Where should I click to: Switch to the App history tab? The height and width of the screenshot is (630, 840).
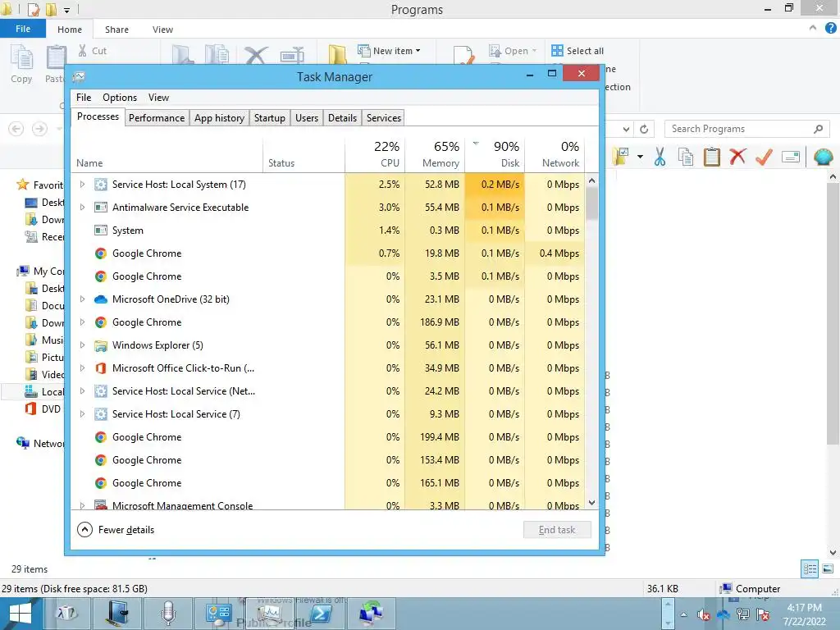219,118
